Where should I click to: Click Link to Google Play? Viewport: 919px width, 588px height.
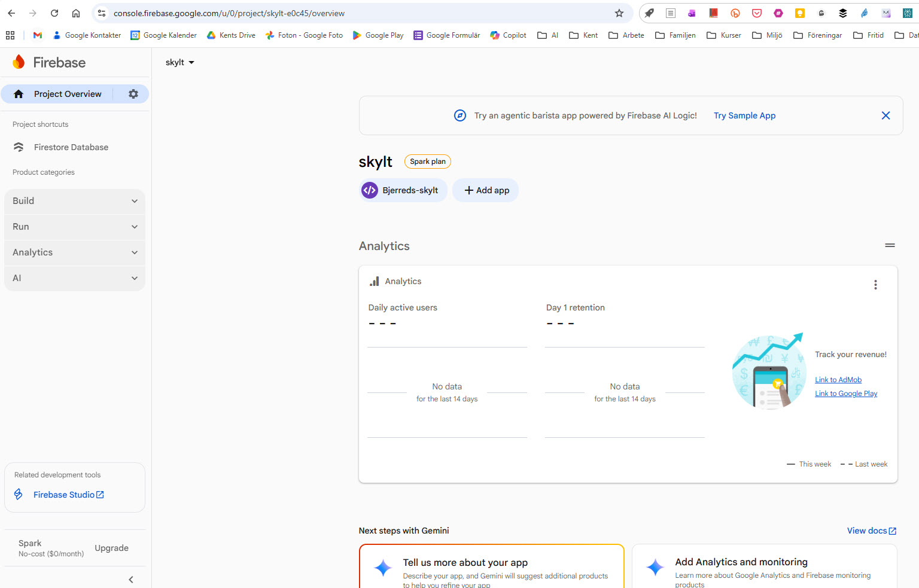[846, 394]
